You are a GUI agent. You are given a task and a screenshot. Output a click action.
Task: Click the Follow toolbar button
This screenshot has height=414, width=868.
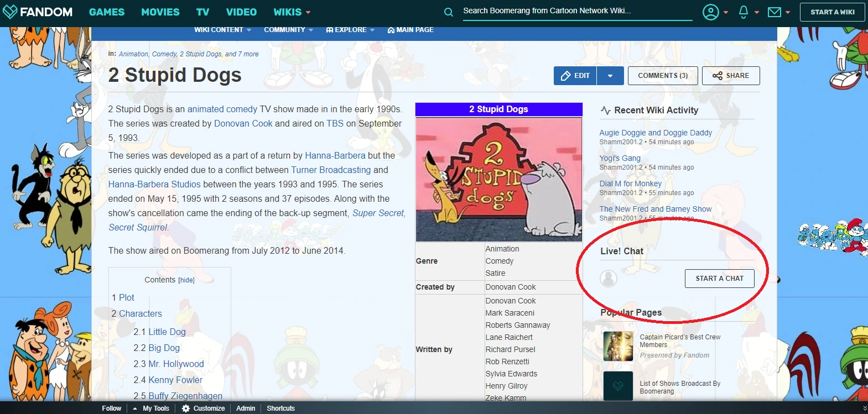(112, 408)
